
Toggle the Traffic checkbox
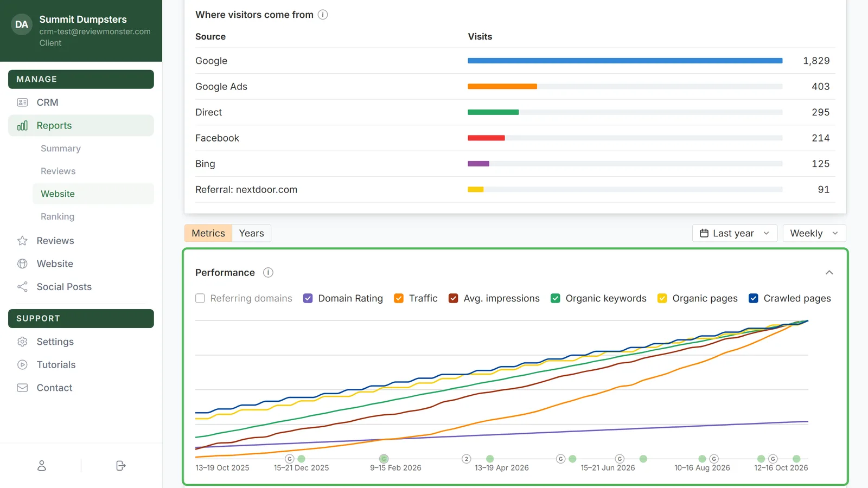[x=399, y=298]
